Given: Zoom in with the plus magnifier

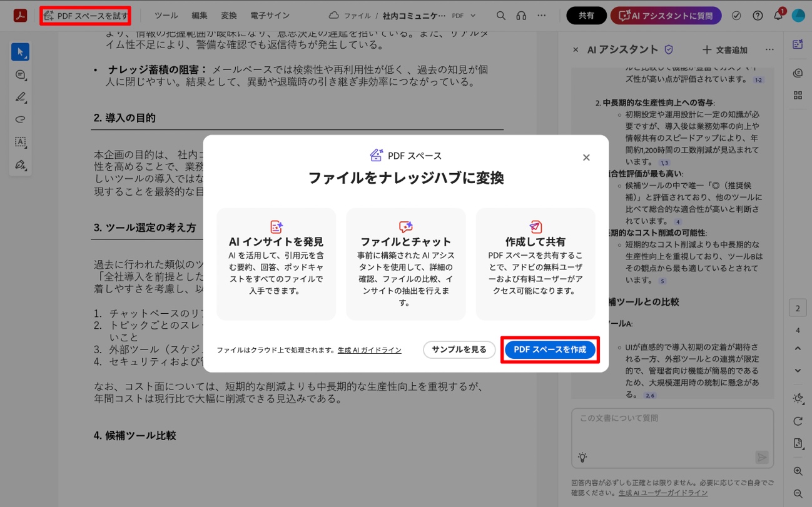Looking at the screenshot, I should coord(798,471).
